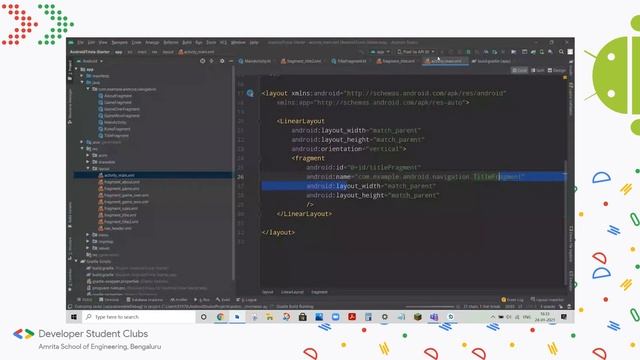Open the Navigate menu
Screen dimensions: 640x360
(x=120, y=42)
